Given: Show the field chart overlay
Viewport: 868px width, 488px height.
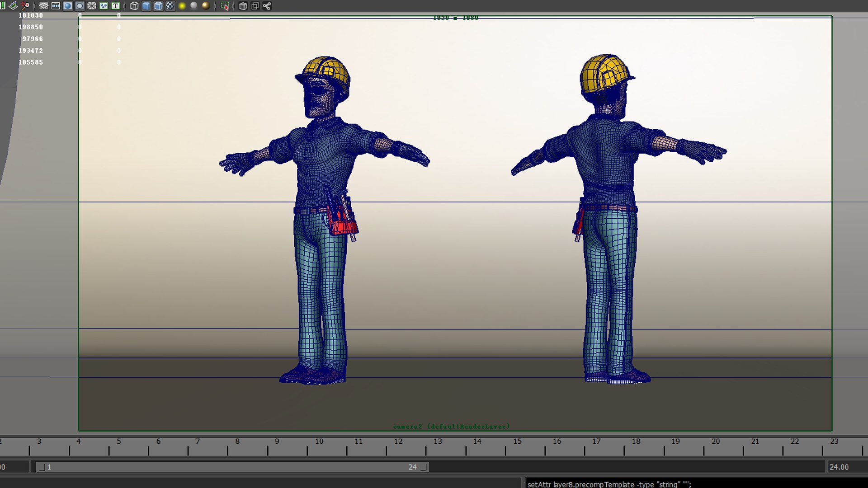Looking at the screenshot, I should pyautogui.click(x=92, y=6).
